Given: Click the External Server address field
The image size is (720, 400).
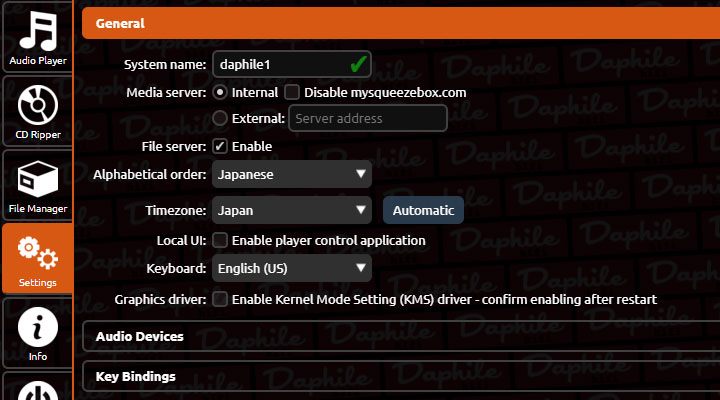Looking at the screenshot, I should [367, 119].
